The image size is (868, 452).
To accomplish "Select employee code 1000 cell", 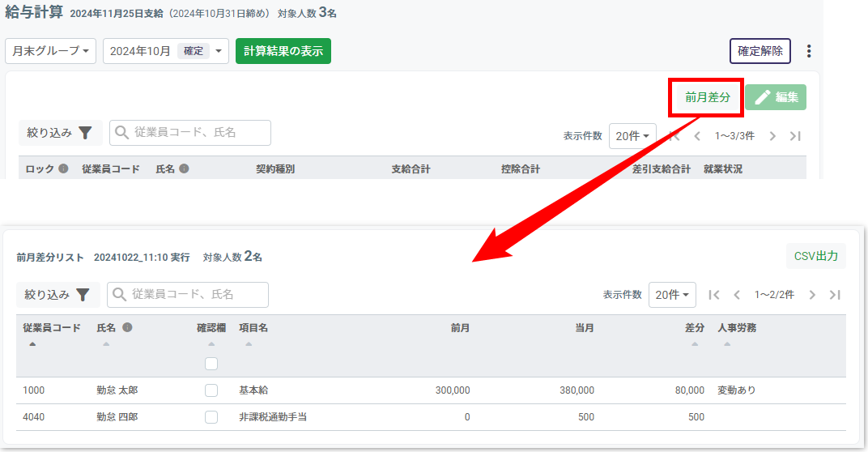I will pos(34,390).
